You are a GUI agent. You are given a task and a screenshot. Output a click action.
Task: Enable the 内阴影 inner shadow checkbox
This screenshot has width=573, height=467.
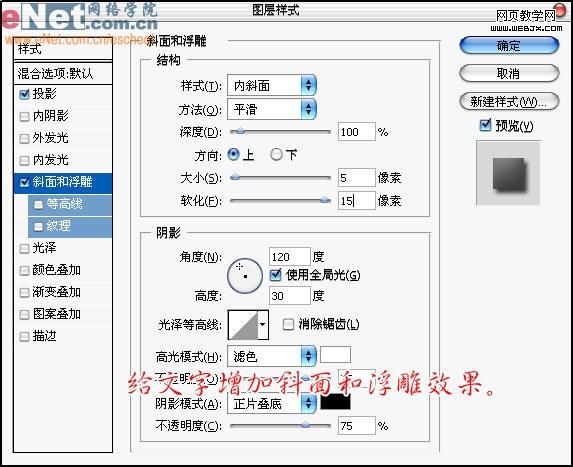[24, 116]
